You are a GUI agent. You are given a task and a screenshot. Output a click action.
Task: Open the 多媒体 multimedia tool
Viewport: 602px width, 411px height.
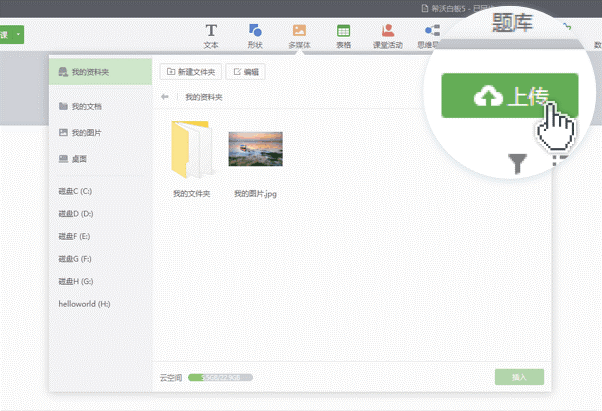[x=299, y=36]
